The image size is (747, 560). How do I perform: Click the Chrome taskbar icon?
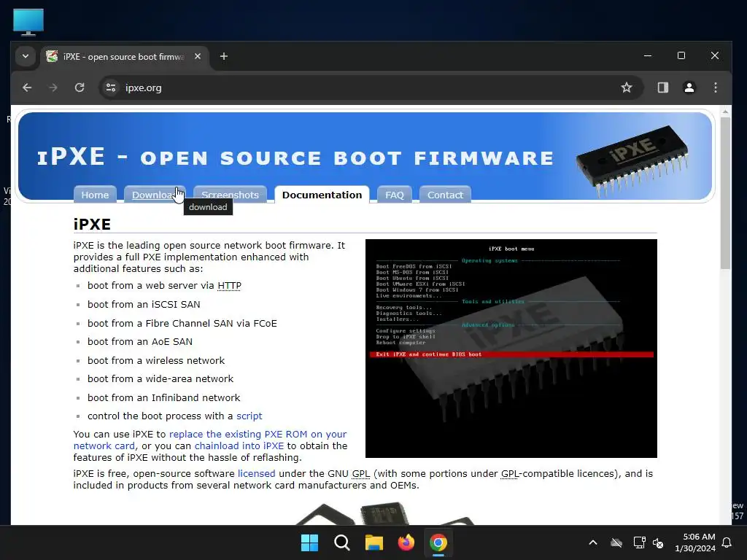[x=438, y=542]
